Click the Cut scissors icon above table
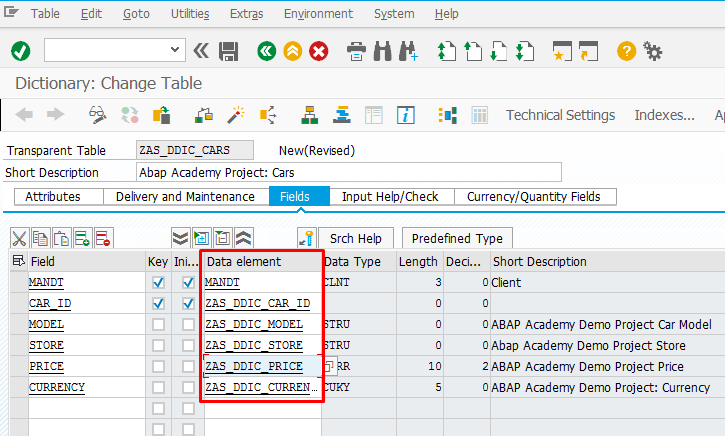 coord(19,239)
